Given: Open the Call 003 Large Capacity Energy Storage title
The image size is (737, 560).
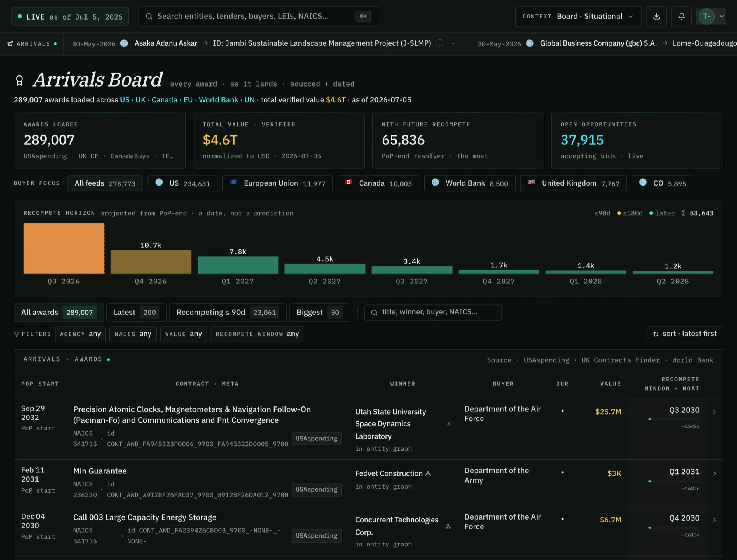Looking at the screenshot, I should tap(145, 517).
